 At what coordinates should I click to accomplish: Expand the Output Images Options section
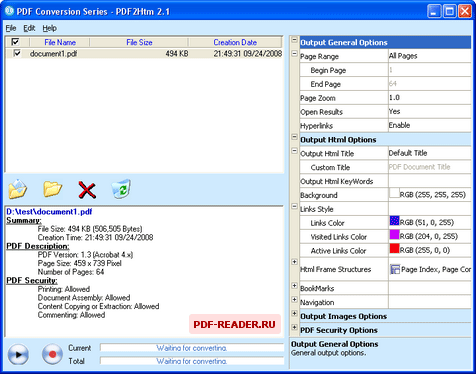pyautogui.click(x=294, y=313)
